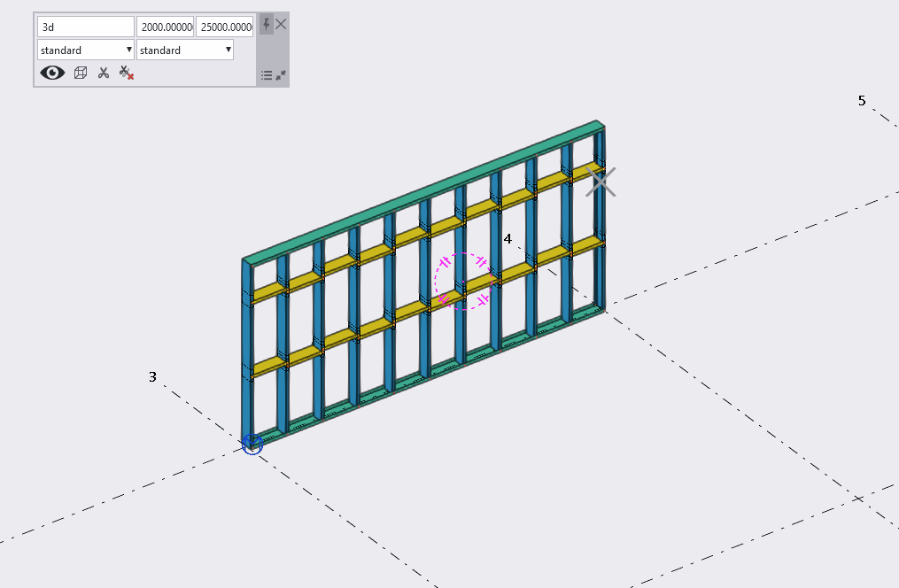Open the left standard dropdown
This screenshot has height=588, width=899.
86,50
